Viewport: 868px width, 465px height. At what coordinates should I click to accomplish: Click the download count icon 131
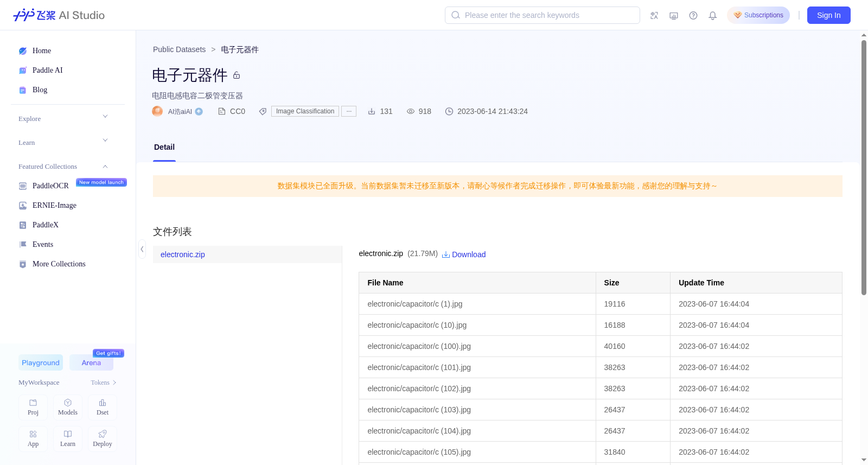pyautogui.click(x=372, y=111)
